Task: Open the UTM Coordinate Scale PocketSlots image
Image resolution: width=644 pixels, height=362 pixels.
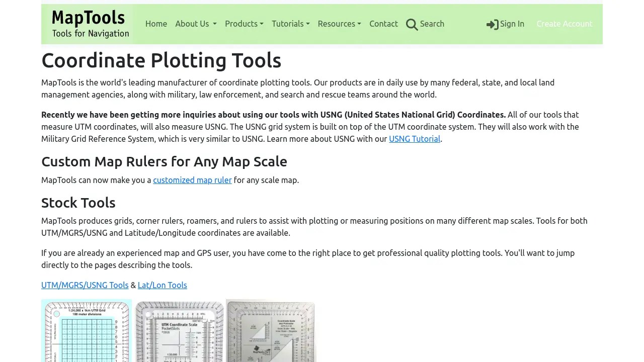Action: pos(179,331)
